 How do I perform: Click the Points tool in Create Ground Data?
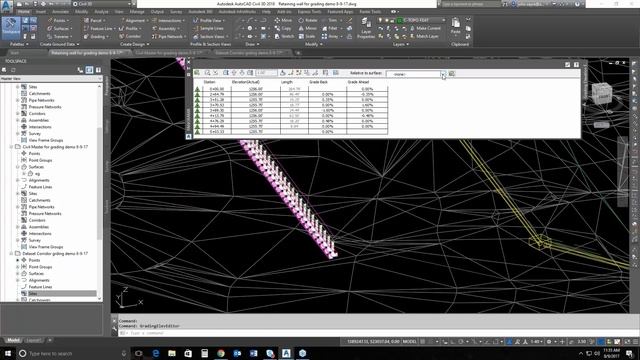(x=58, y=20)
